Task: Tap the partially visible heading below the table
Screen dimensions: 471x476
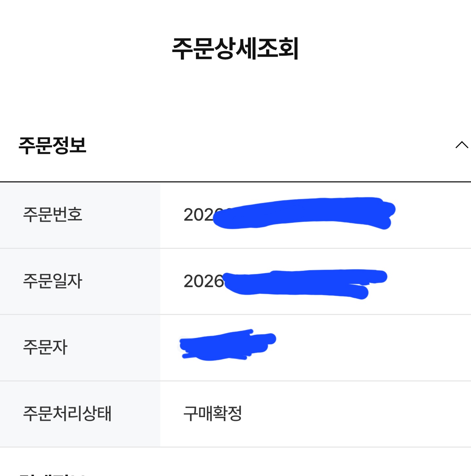Action: click(x=52, y=474)
